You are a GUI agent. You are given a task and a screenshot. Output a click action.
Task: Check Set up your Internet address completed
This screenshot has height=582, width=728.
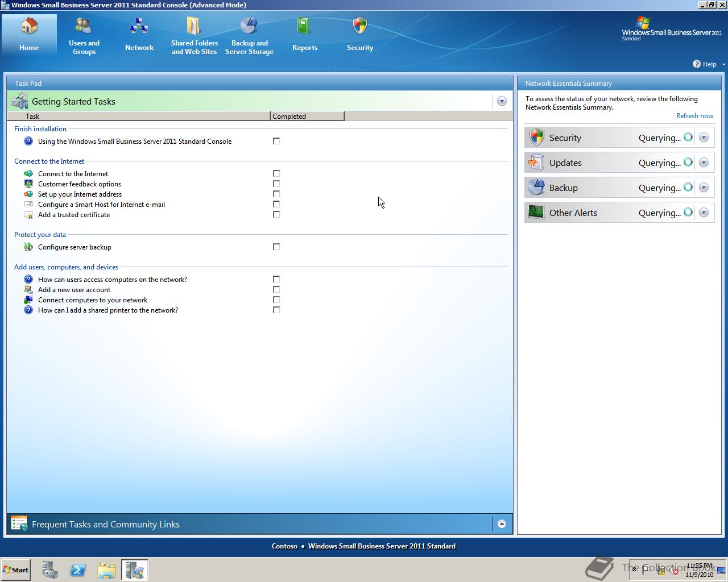[276, 194]
